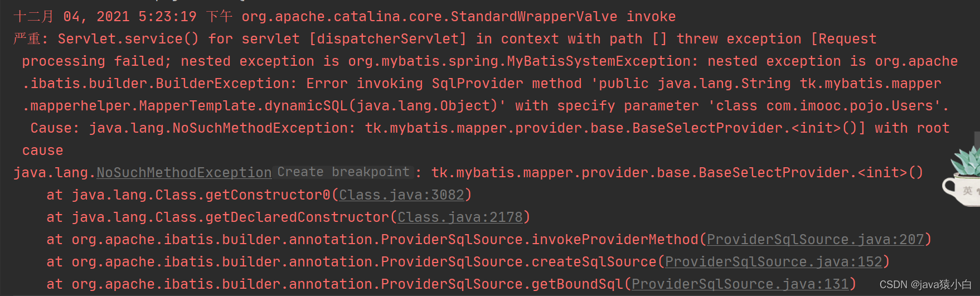
Task: Click 'java.lang.Class.getDeclaredConstructor' stack frame text
Action: 230,217
